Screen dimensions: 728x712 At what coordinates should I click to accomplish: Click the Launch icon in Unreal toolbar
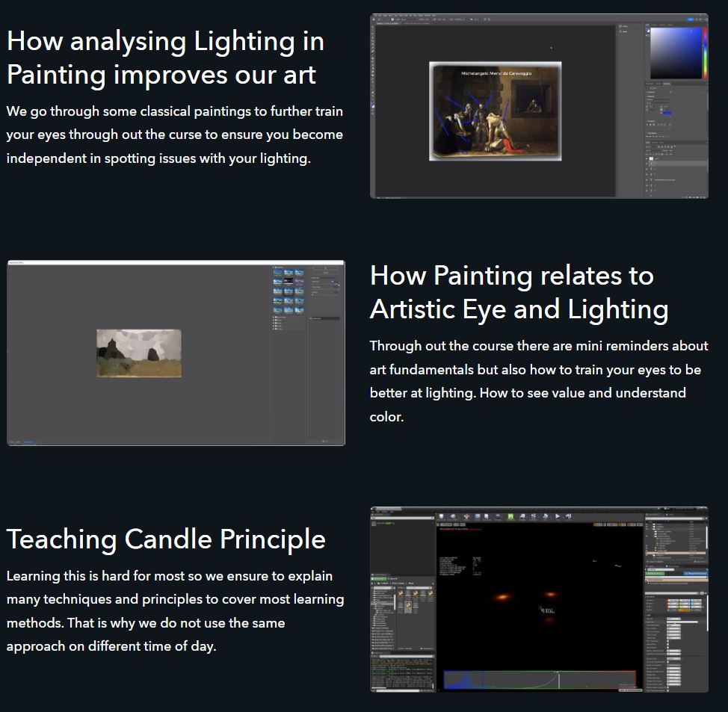[x=569, y=516]
